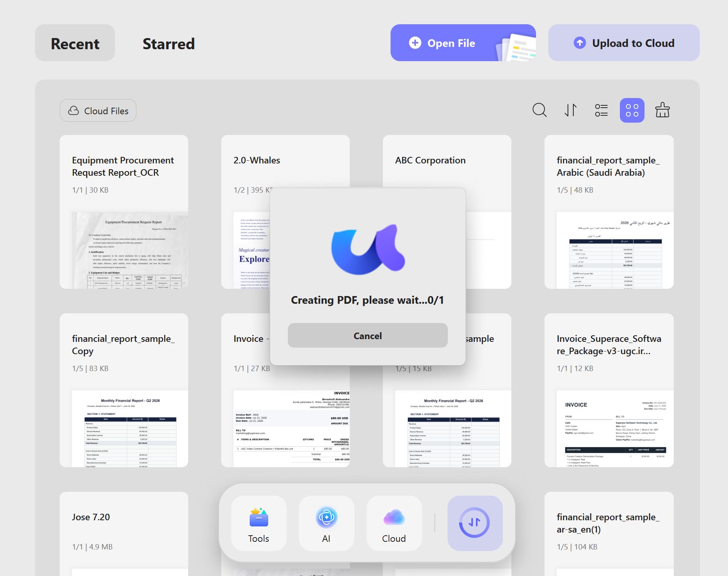Viewport: 728px width, 576px height.
Task: Click financial_report_sample_ ar-sa_en(1) title
Action: click(x=608, y=523)
